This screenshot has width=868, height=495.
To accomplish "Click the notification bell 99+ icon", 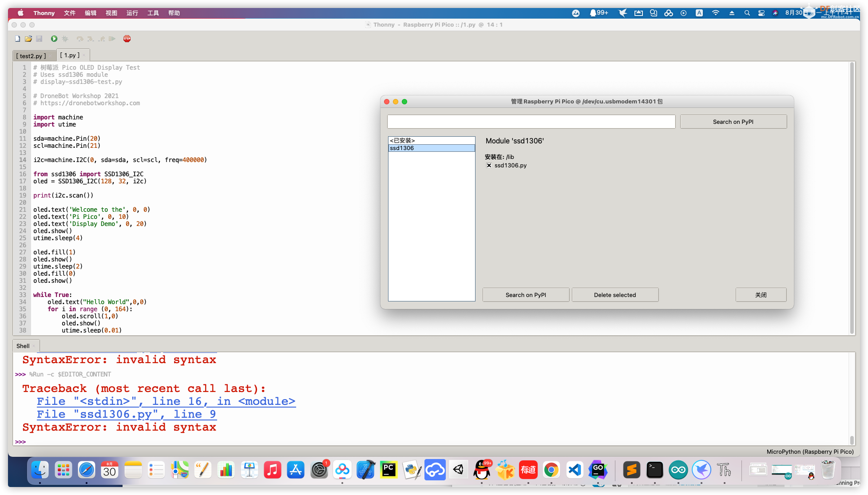I will [598, 13].
